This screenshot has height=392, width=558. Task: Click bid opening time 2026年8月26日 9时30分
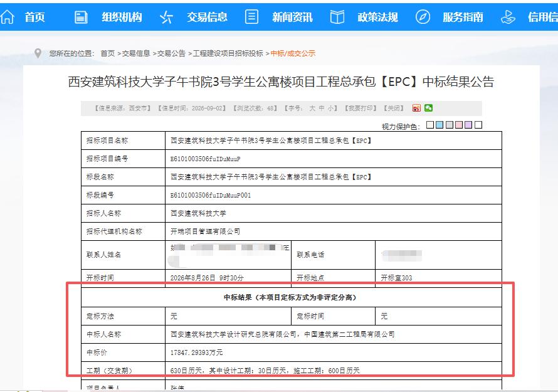207,278
